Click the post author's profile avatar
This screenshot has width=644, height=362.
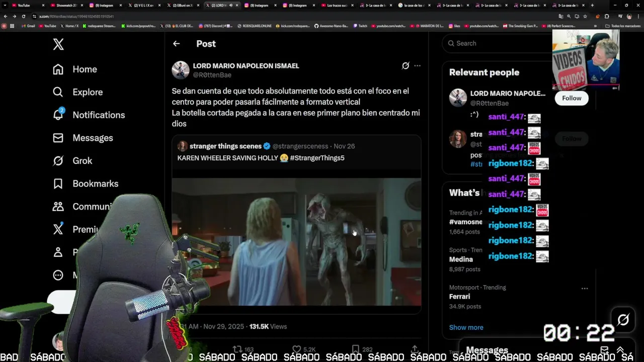(x=181, y=70)
